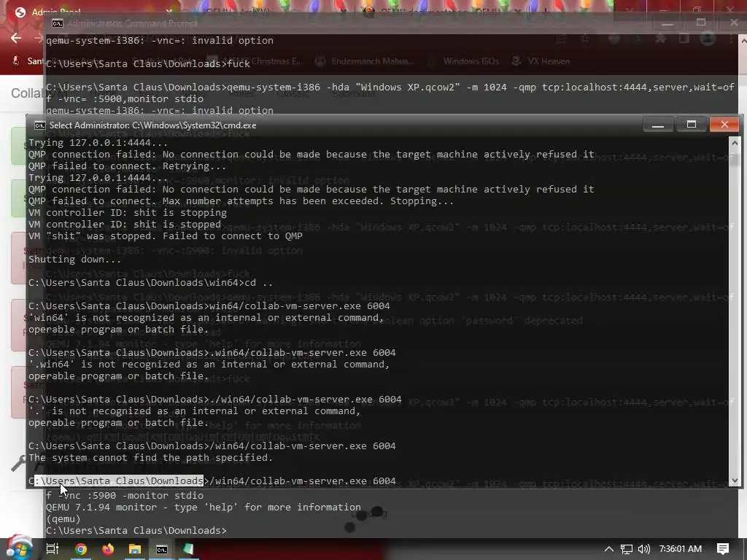Switch to Command Prompt taskbar icon
747x560 pixels.
(x=162, y=549)
